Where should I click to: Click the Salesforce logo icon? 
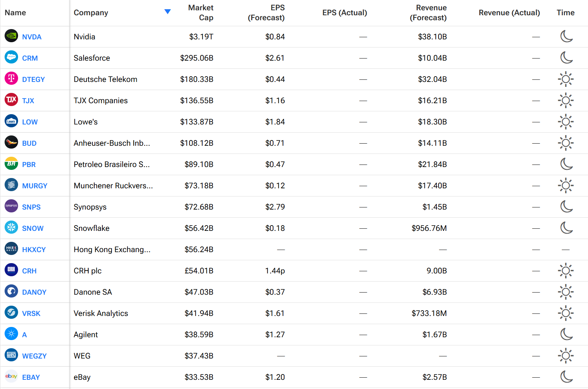[11, 57]
